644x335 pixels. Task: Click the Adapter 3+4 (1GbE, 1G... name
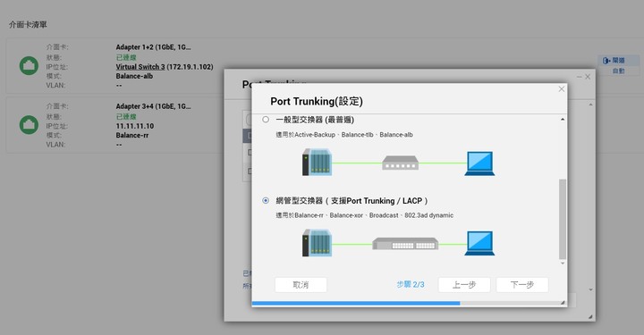(x=153, y=106)
